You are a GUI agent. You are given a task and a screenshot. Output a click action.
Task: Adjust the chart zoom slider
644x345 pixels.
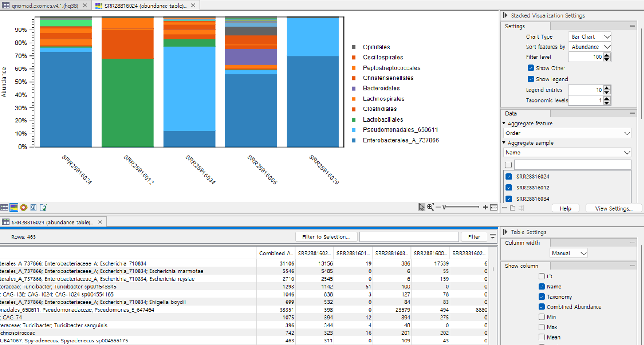444,207
